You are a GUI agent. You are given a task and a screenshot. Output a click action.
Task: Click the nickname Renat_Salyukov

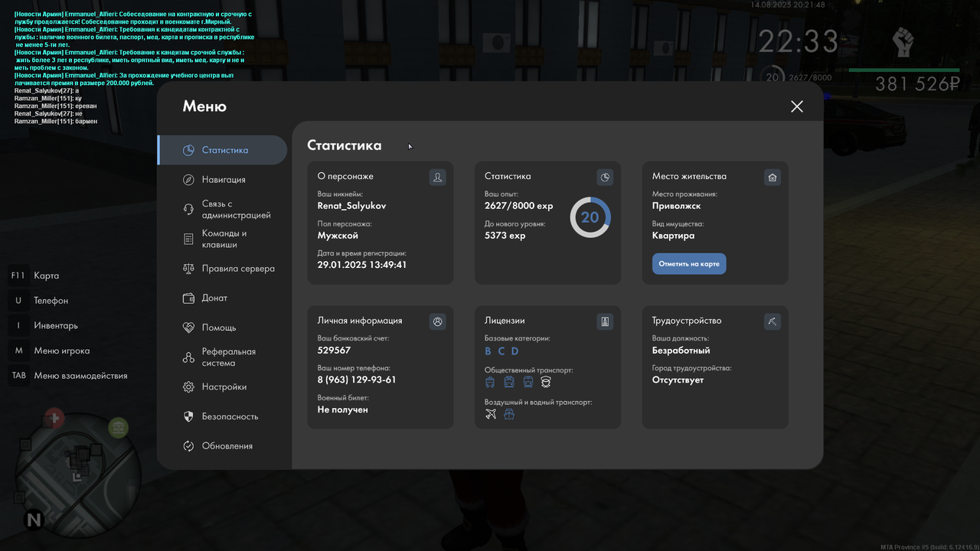point(352,206)
